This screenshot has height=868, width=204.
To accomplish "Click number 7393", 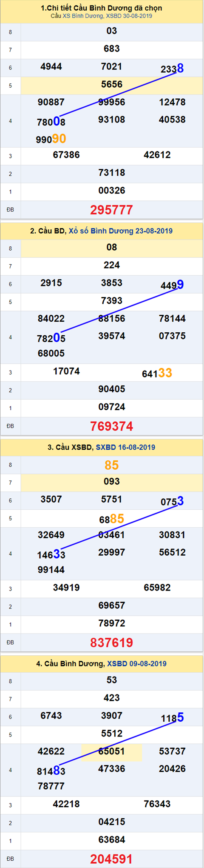I will [112, 301].
